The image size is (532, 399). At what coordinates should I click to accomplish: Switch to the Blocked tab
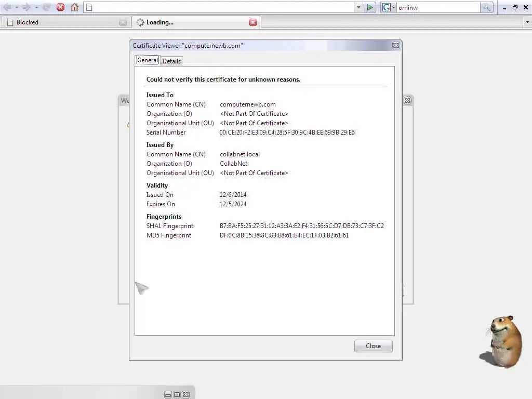click(65, 22)
